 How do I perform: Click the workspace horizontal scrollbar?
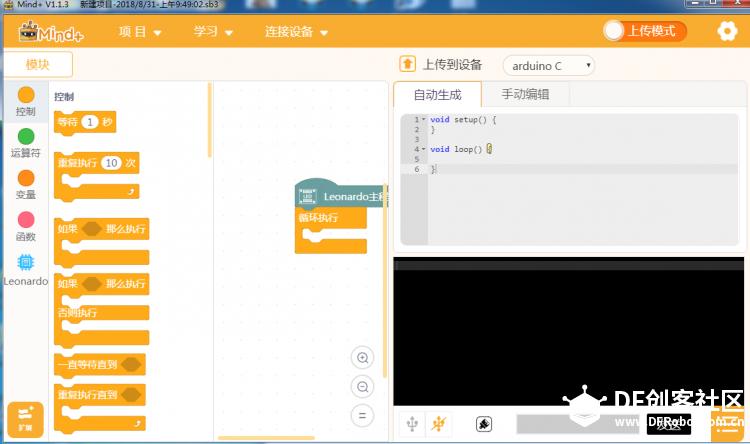pos(266,438)
